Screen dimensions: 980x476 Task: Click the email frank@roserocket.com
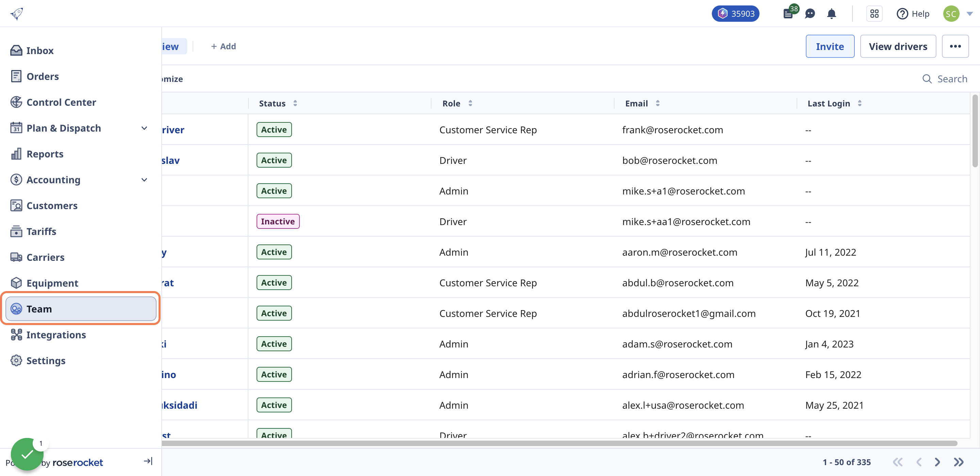(673, 130)
